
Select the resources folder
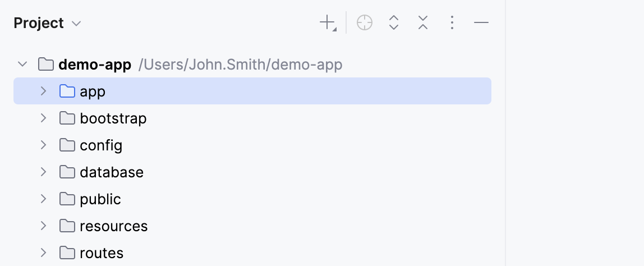[x=113, y=226]
